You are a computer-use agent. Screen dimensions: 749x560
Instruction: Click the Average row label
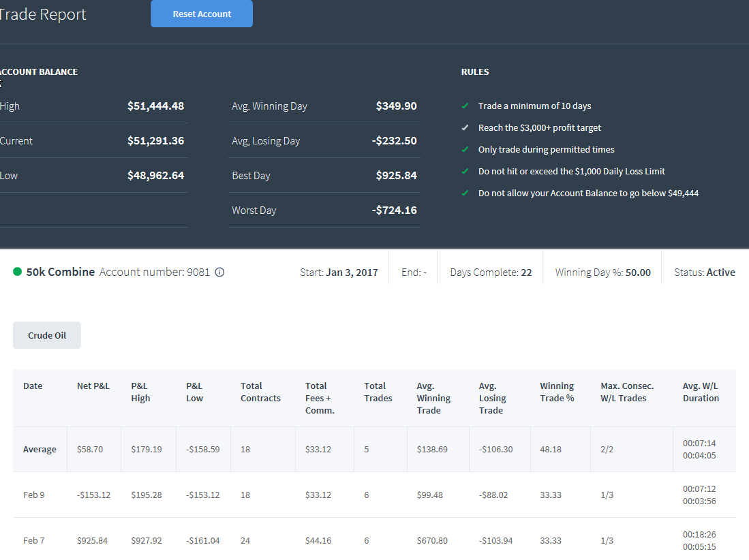click(x=40, y=449)
